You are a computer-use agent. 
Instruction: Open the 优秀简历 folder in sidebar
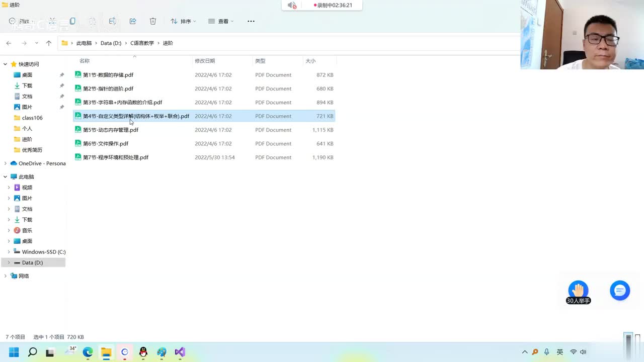click(32, 150)
